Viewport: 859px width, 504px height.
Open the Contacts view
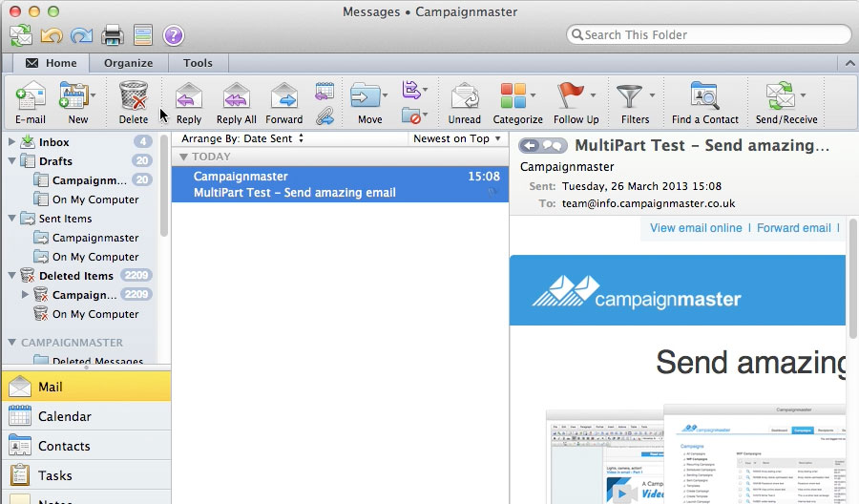click(87, 446)
